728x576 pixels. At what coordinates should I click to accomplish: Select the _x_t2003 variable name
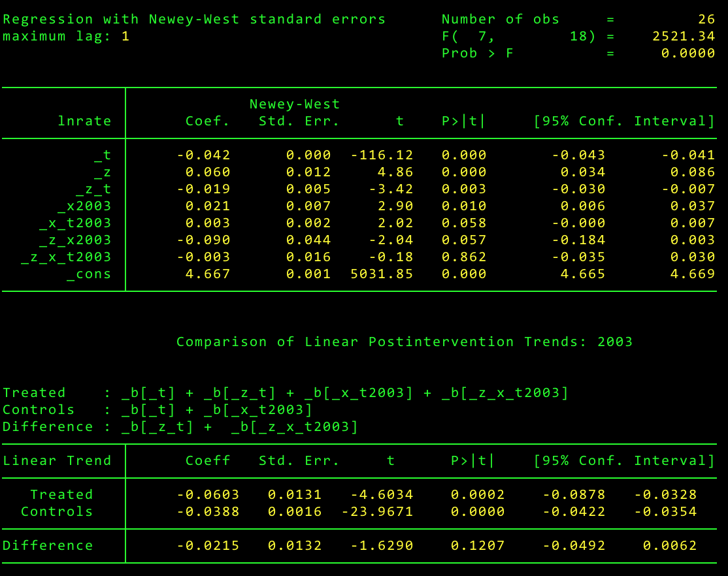tap(74, 223)
